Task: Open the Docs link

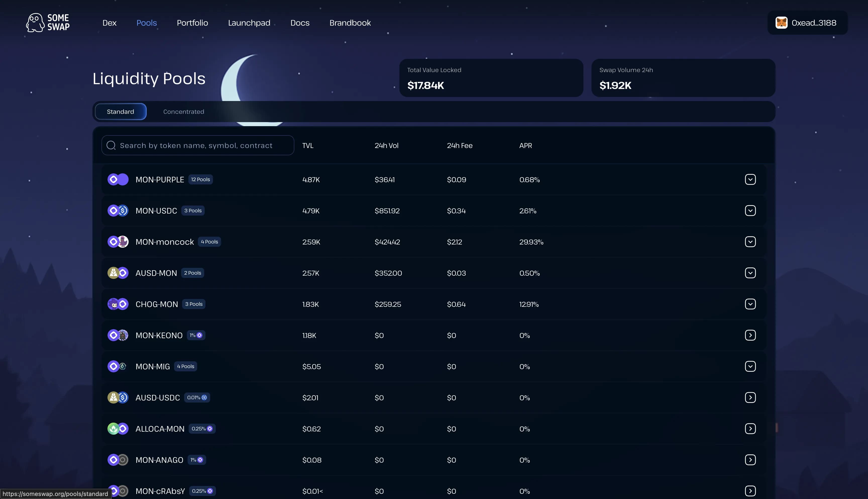Action: pos(300,23)
